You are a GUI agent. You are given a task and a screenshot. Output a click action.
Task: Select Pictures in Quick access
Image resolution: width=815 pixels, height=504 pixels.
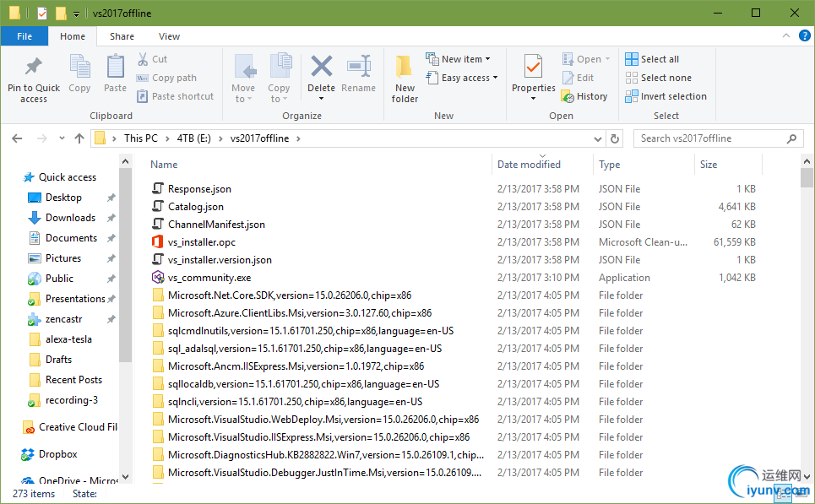tap(55, 258)
